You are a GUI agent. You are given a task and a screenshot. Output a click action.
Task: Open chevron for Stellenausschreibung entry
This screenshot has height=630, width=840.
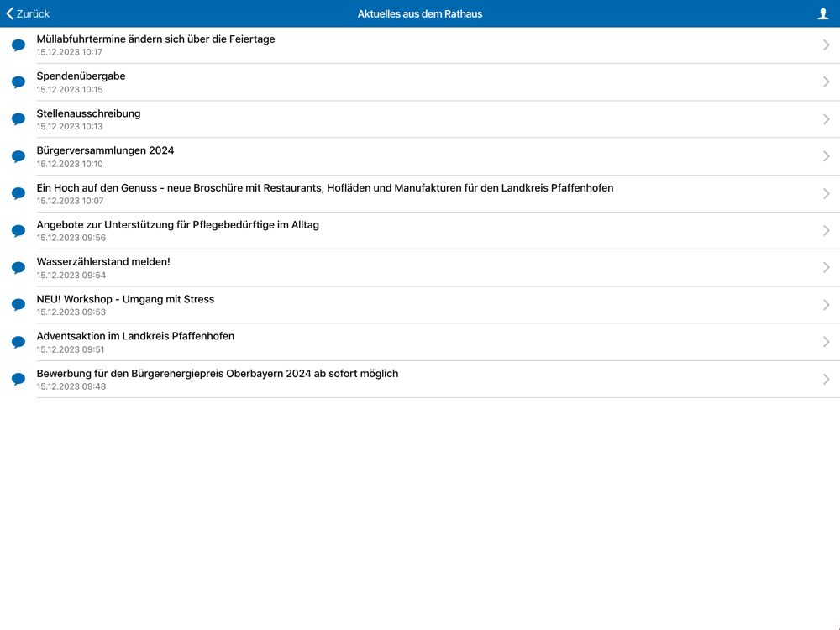[x=826, y=119]
